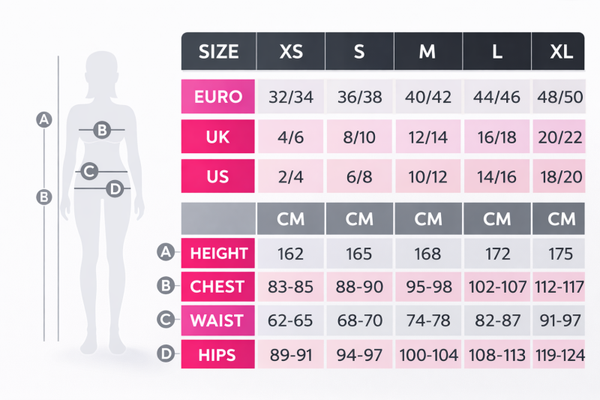Click the B marker beside the CHEST label
Viewport: 600px width, 400px height.
(x=166, y=287)
